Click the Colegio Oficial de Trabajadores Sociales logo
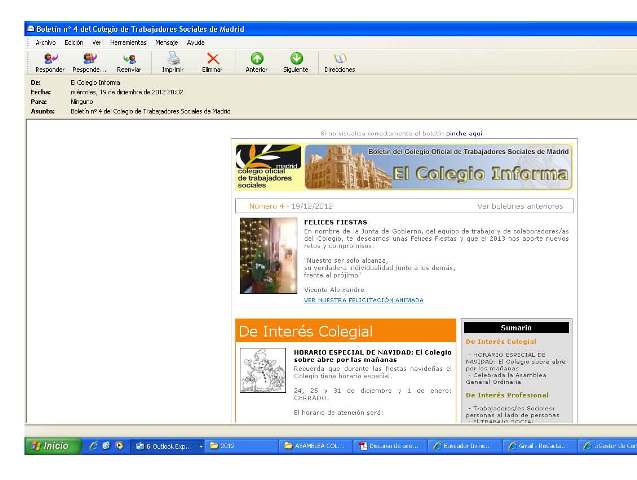 [x=269, y=167]
